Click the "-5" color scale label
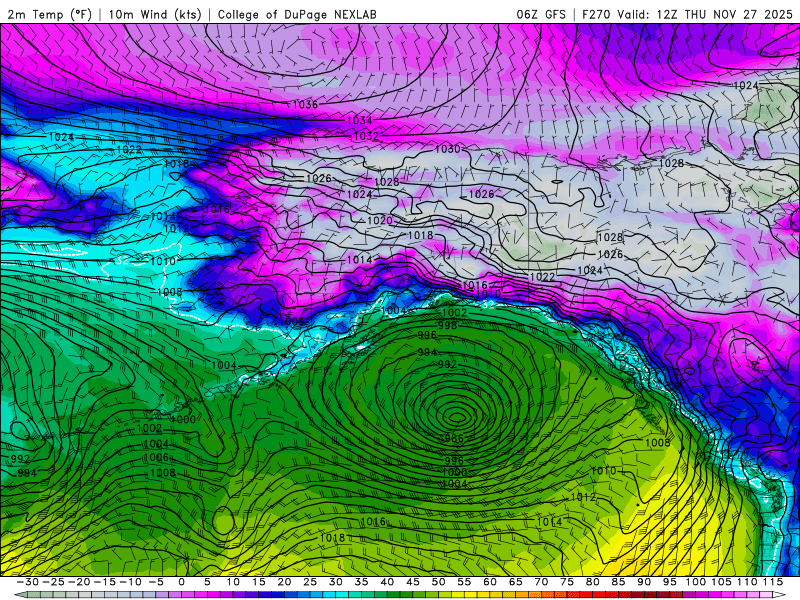This screenshot has width=800, height=600. point(155,582)
